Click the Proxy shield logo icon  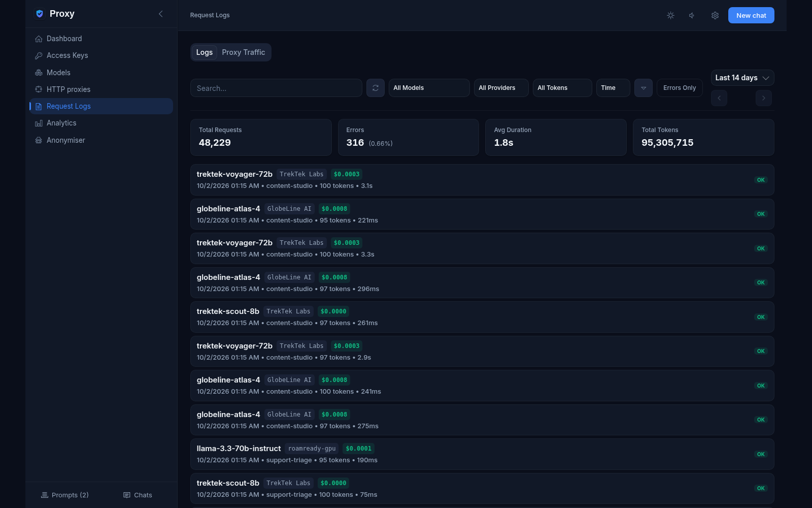tap(40, 14)
